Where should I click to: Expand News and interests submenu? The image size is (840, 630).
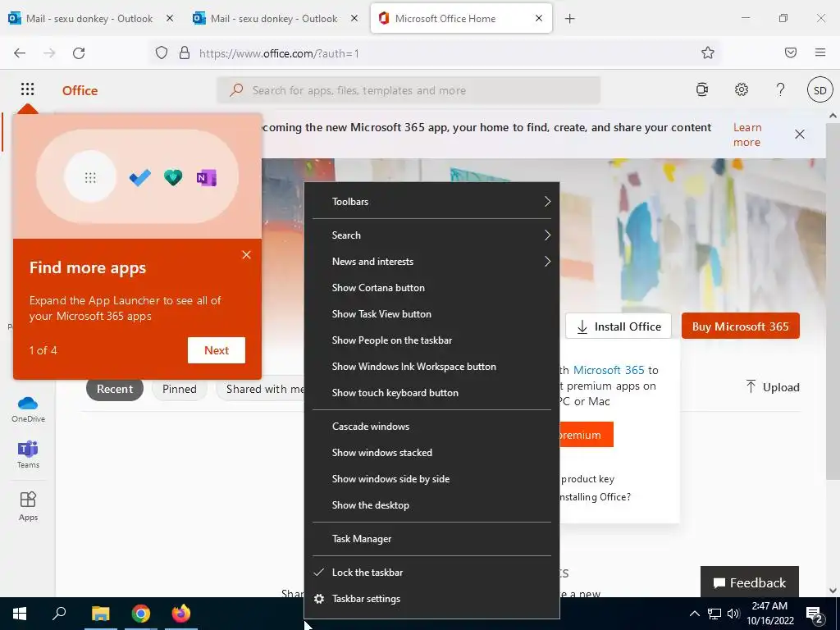coord(431,262)
